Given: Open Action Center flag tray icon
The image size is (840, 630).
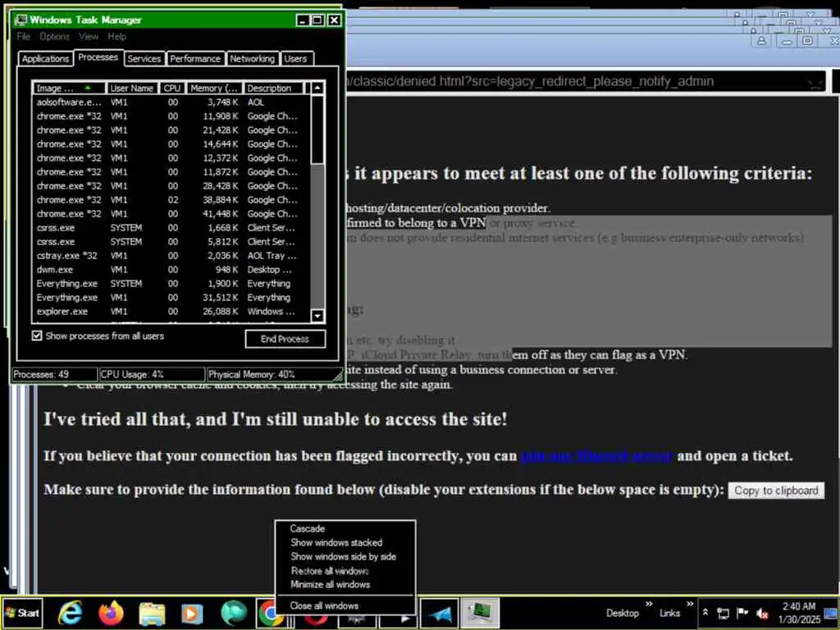Looking at the screenshot, I should tap(742, 613).
